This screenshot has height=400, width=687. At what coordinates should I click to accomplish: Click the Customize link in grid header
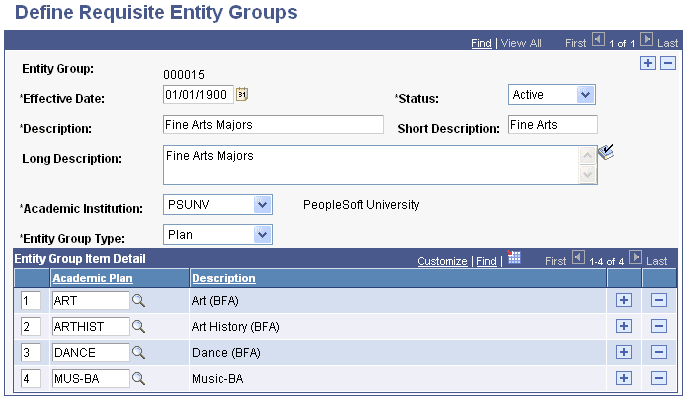pos(442,260)
